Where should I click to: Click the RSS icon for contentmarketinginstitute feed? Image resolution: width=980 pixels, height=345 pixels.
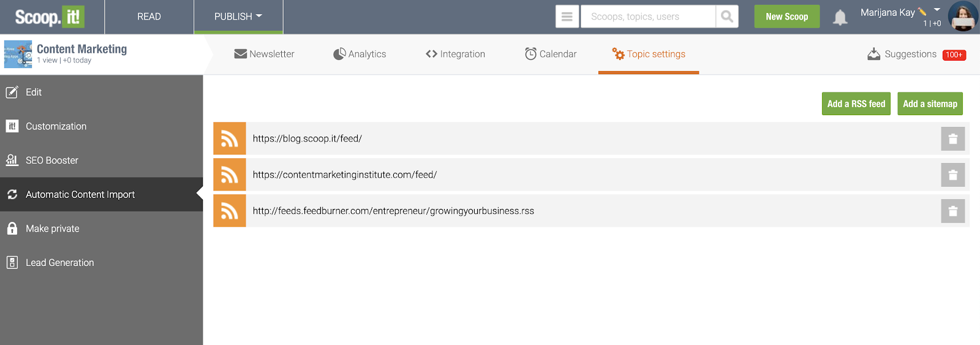[x=230, y=175]
